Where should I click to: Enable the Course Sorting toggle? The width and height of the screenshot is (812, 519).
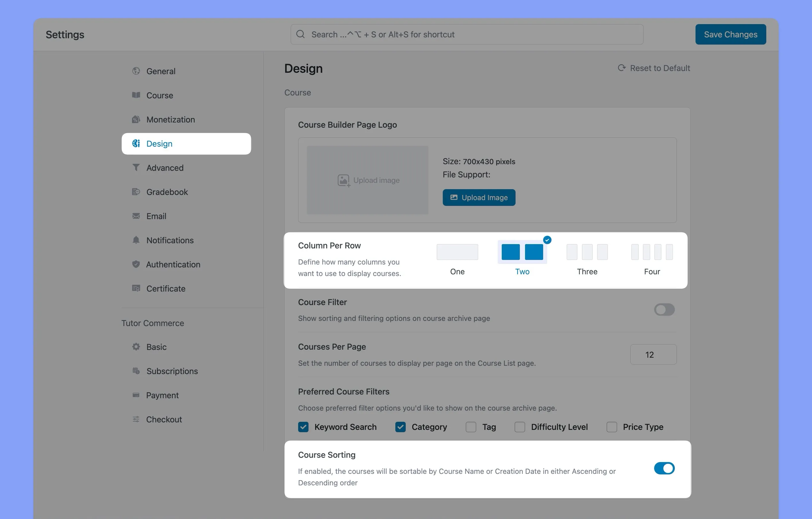[663, 468]
